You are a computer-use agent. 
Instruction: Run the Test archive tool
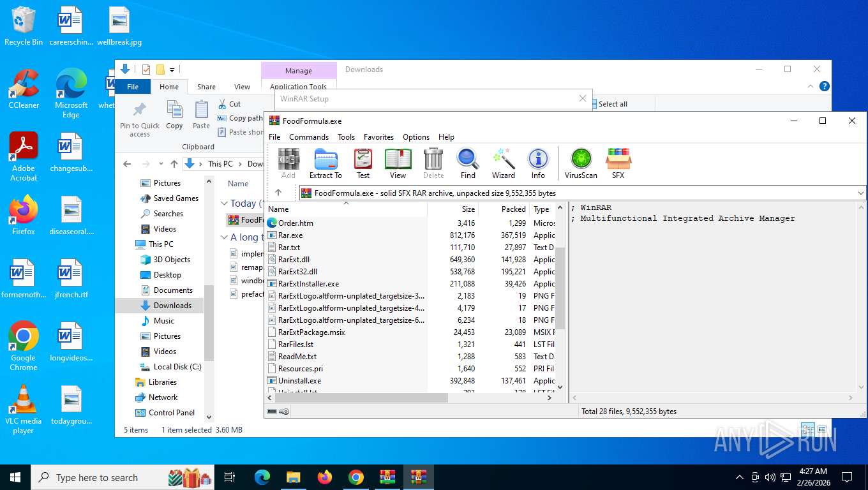[x=363, y=163]
